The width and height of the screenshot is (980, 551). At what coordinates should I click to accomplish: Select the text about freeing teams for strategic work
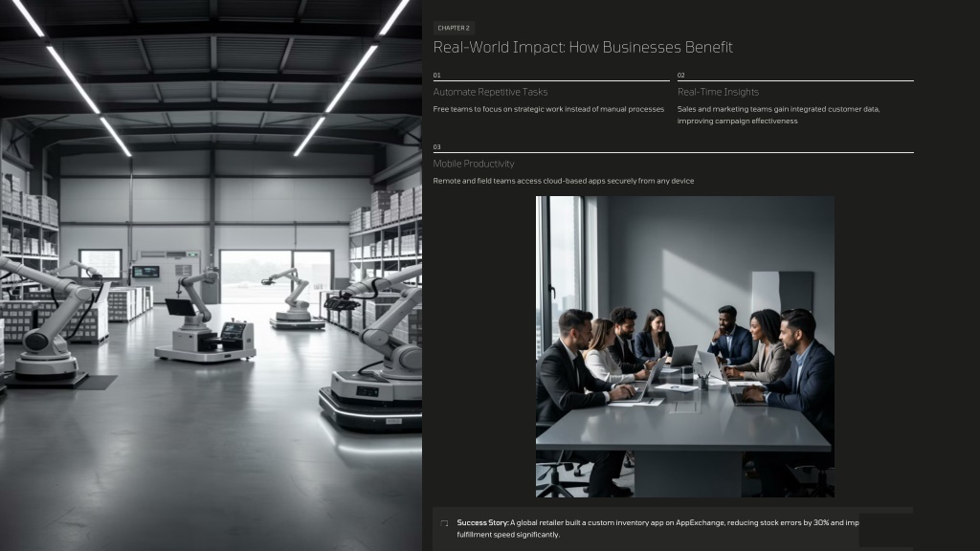548,109
